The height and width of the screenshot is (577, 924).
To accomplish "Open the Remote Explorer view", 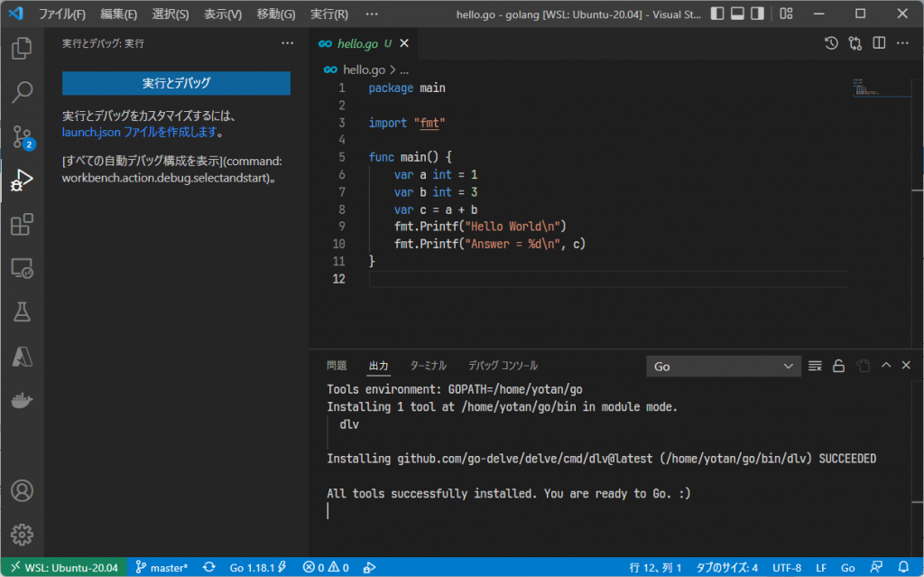I will tap(22, 268).
